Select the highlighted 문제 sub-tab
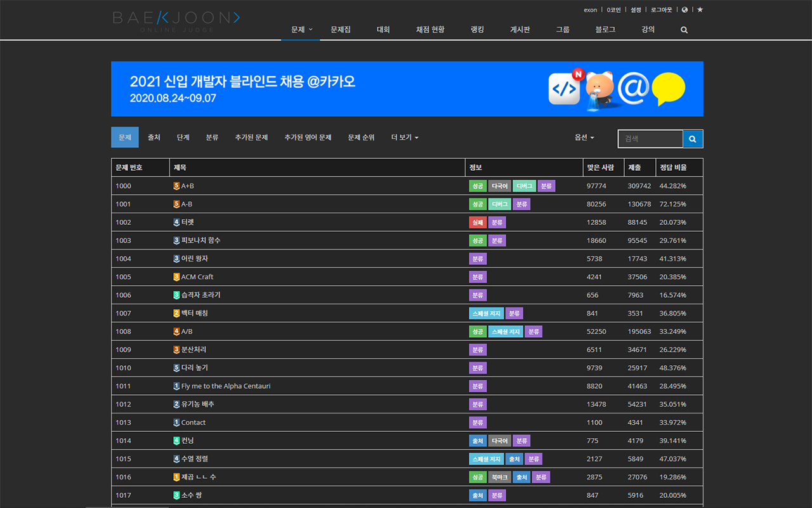 click(x=125, y=138)
